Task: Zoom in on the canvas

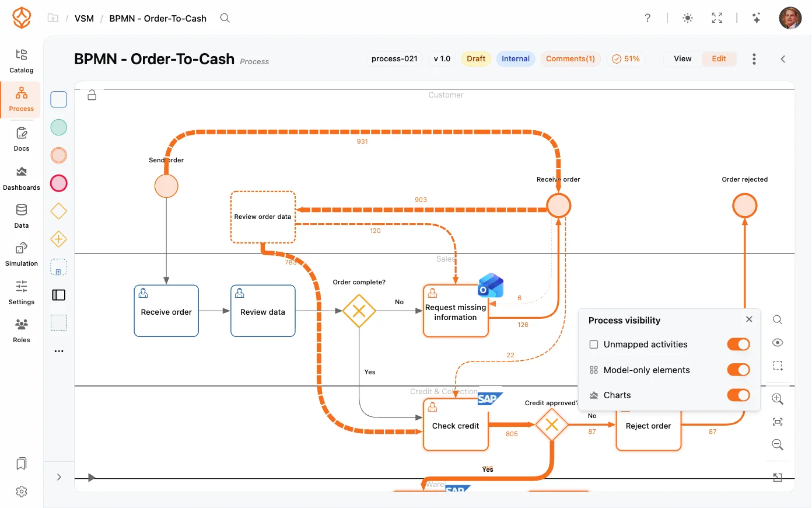Action: click(778, 399)
